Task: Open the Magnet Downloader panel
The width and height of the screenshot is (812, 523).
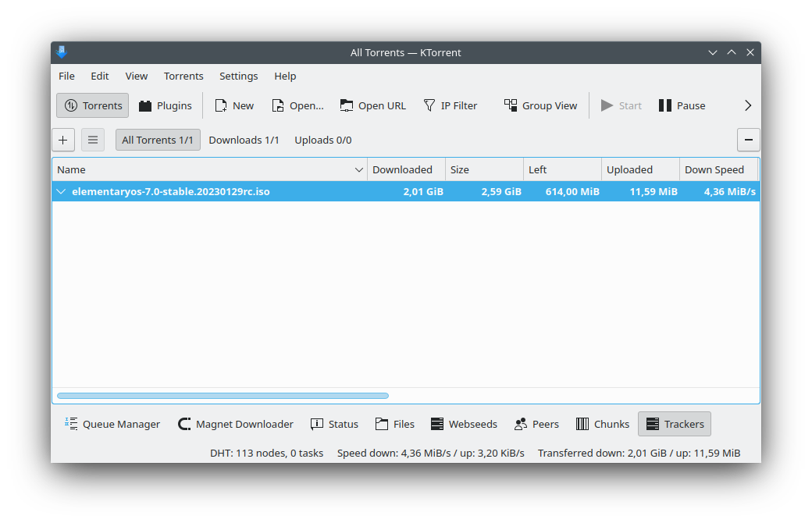Action: click(x=235, y=424)
